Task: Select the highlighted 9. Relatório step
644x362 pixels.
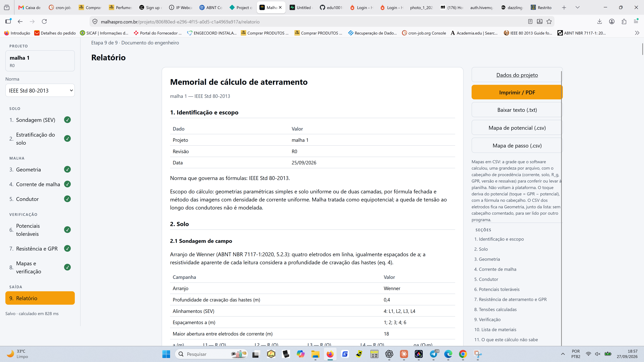Action: tap(40, 298)
